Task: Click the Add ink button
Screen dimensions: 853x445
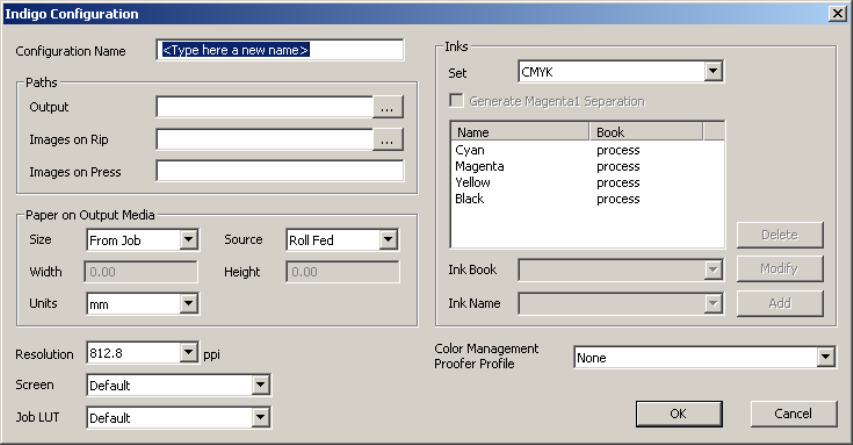Action: coord(780,304)
